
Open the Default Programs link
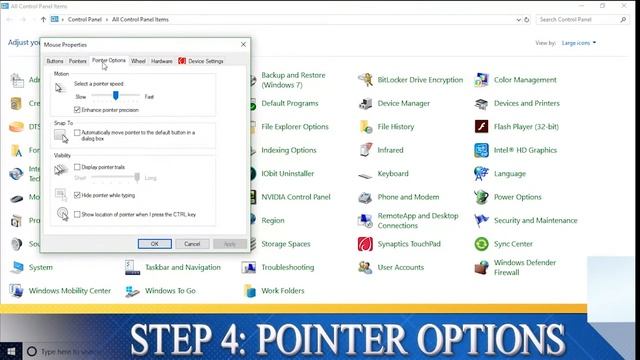click(290, 103)
